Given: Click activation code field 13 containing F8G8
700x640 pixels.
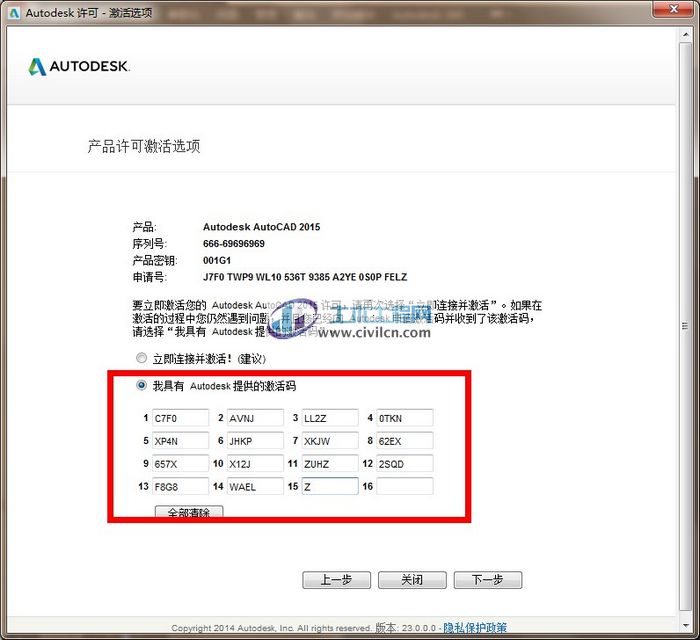Looking at the screenshot, I should pyautogui.click(x=180, y=486).
